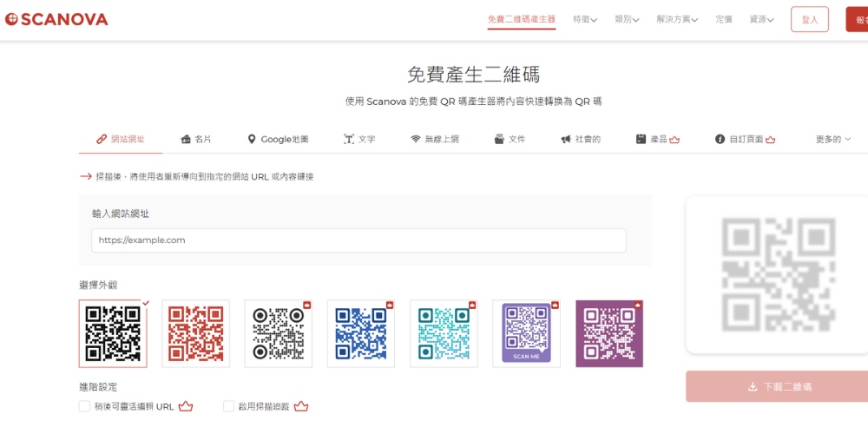This screenshot has width=868, height=434.
Task: Click the Scanova logo
Action: click(56, 19)
